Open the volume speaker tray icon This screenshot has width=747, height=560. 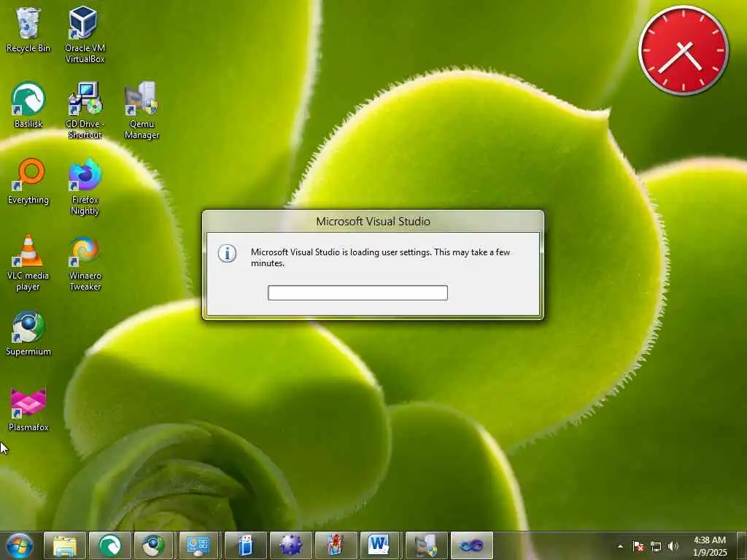(x=673, y=546)
